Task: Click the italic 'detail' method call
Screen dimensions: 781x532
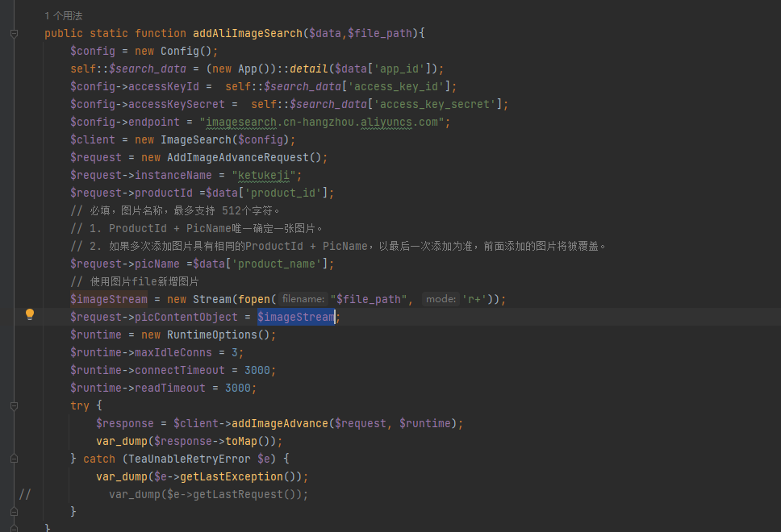Action: point(309,69)
